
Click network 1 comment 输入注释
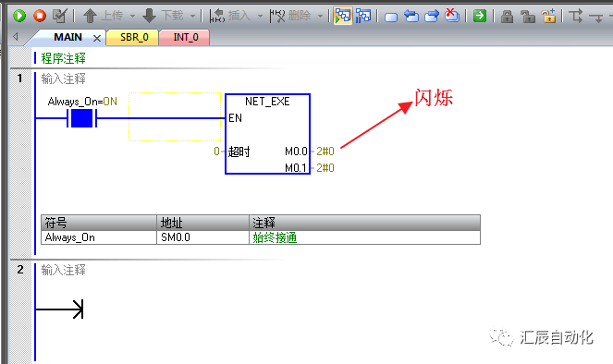click(63, 79)
